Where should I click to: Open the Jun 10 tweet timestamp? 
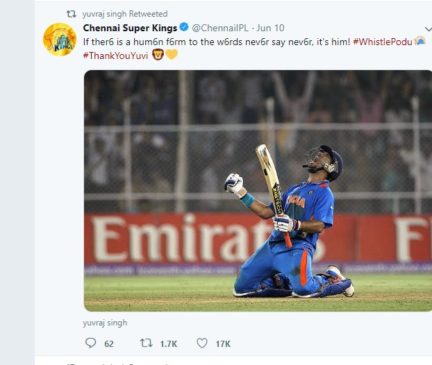pos(270,28)
